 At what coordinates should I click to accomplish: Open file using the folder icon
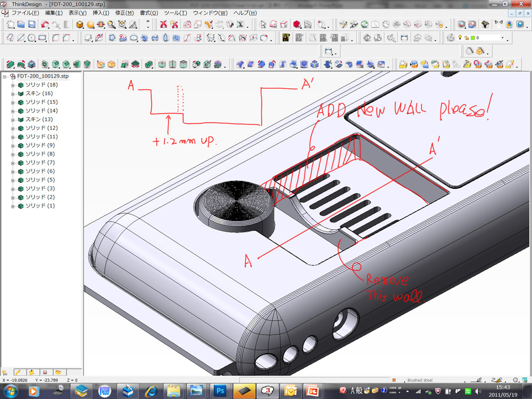(x=21, y=24)
